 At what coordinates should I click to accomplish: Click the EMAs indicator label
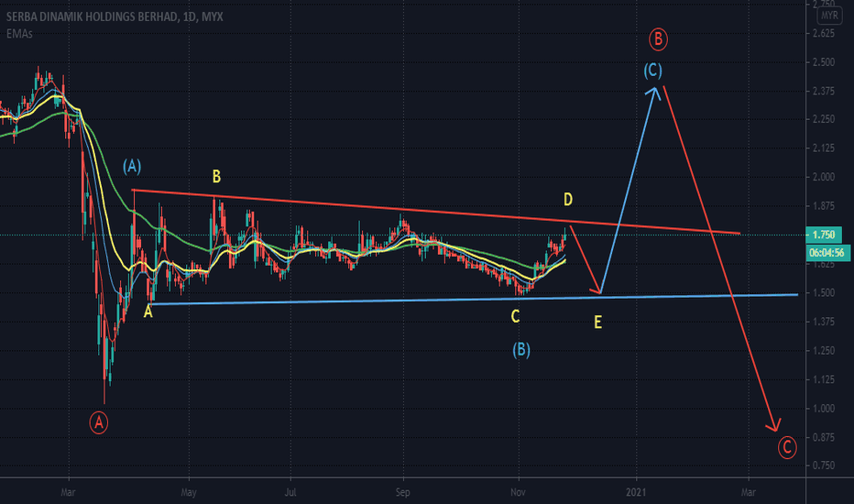[x=19, y=34]
